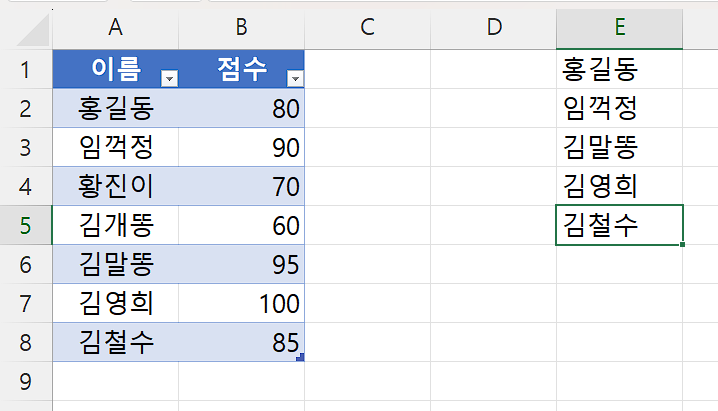This screenshot has height=411, width=718.
Task: Select column D header
Action: click(x=494, y=27)
